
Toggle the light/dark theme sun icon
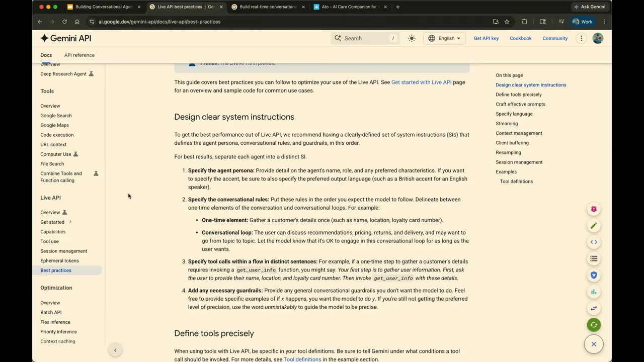coord(412,38)
